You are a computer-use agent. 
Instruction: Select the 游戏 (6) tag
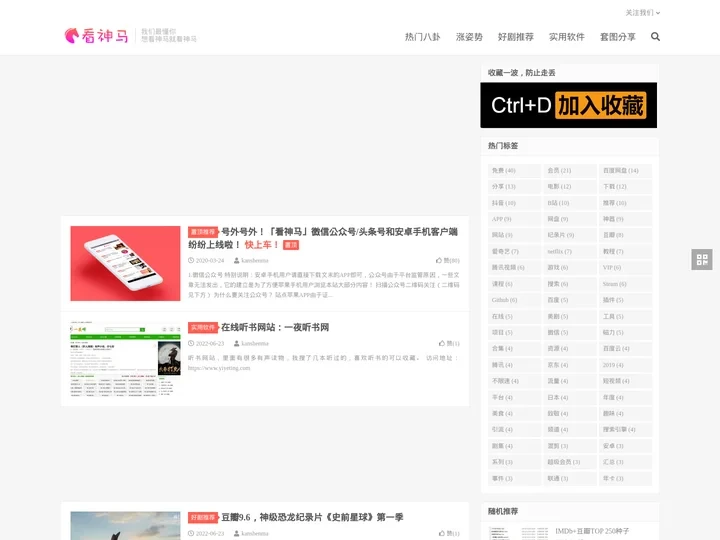click(x=570, y=268)
